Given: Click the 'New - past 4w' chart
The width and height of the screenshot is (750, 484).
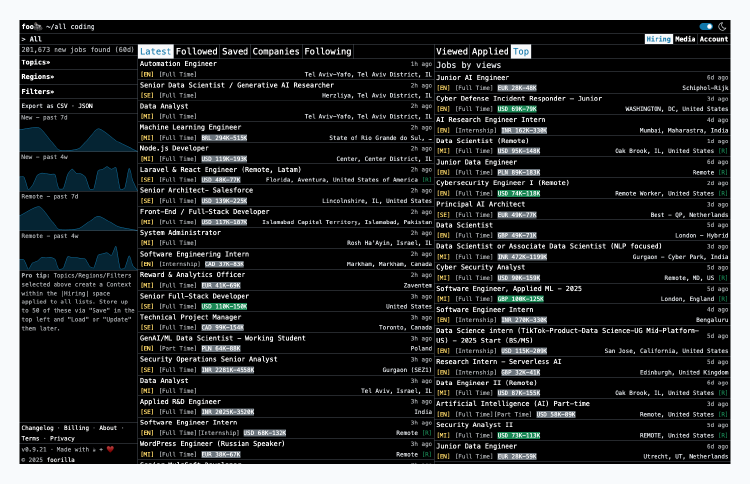Looking at the screenshot, I should click(x=78, y=176).
